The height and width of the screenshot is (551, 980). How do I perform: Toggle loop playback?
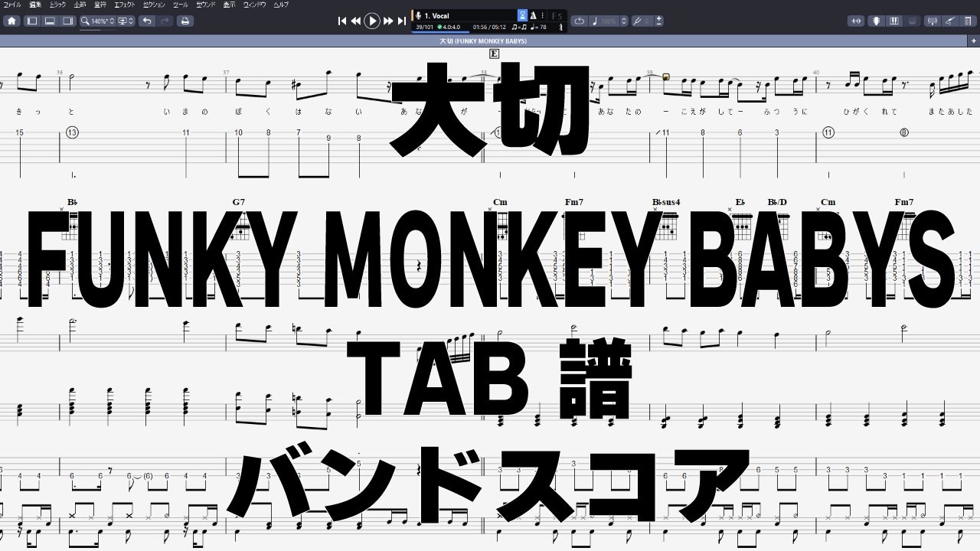tap(579, 21)
